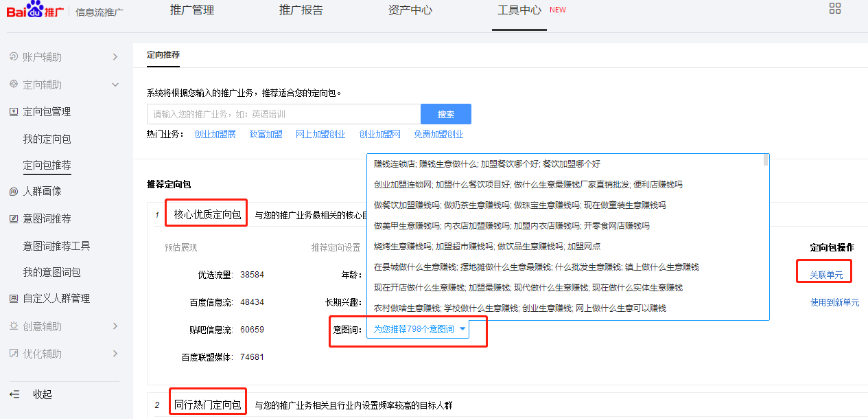Expand the 优化辅助 sidebar section
868x419 pixels.
point(43,353)
